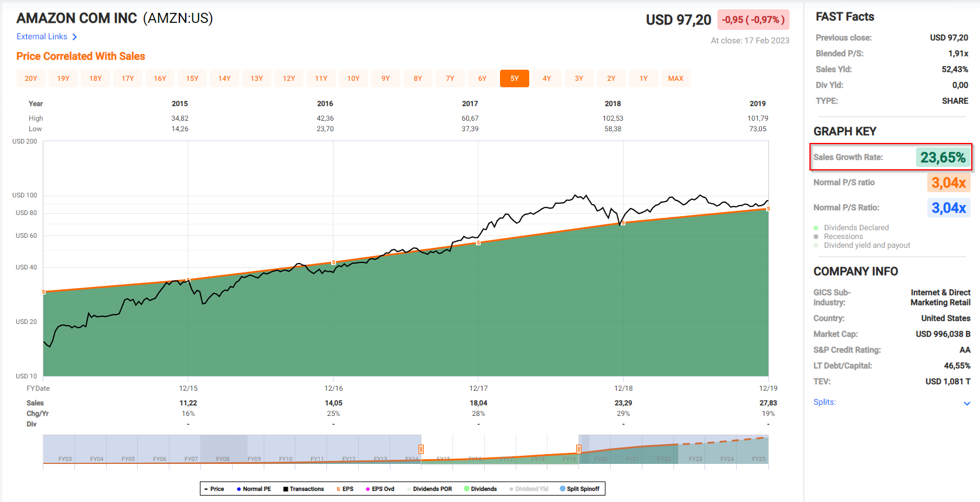Toggle the Price series in chart legend
The height and width of the screenshot is (502, 980).
[x=214, y=489]
